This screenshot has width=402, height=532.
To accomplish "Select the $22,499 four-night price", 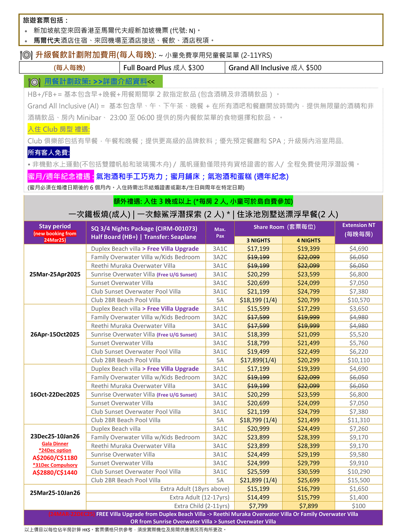I will click(x=308, y=352).
